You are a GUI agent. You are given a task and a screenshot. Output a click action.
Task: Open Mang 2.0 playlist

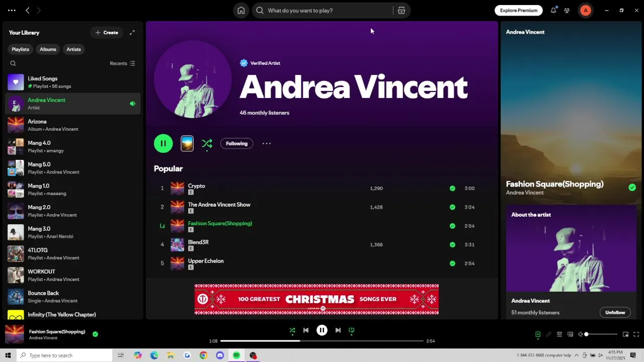(73, 211)
